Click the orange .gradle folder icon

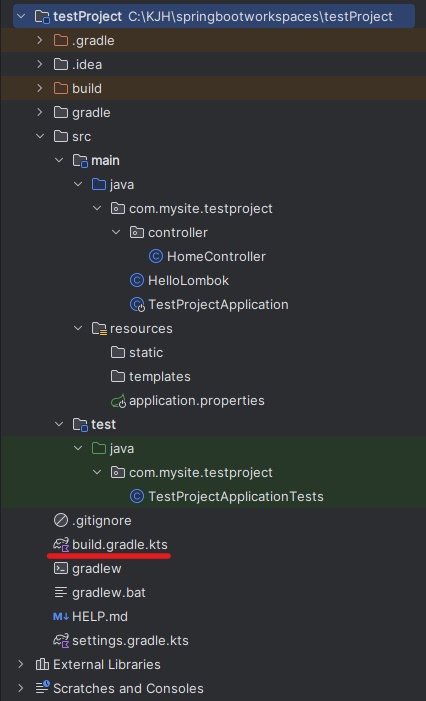(61, 40)
